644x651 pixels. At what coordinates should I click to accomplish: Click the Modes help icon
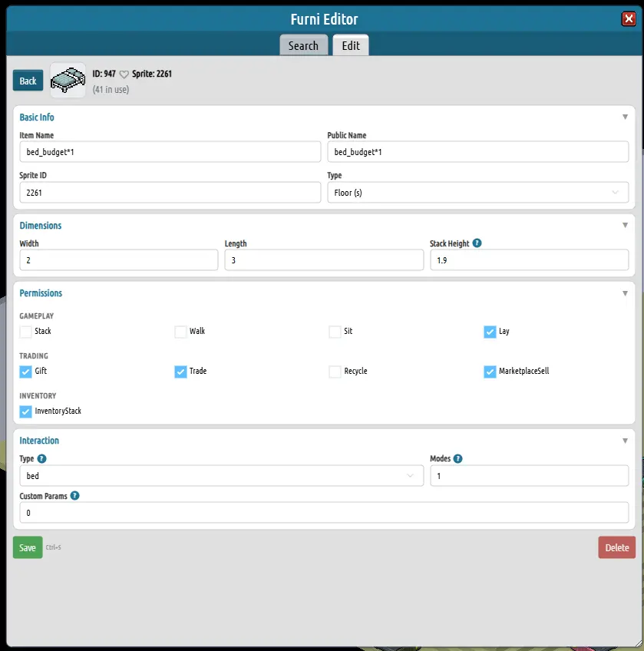[457, 458]
